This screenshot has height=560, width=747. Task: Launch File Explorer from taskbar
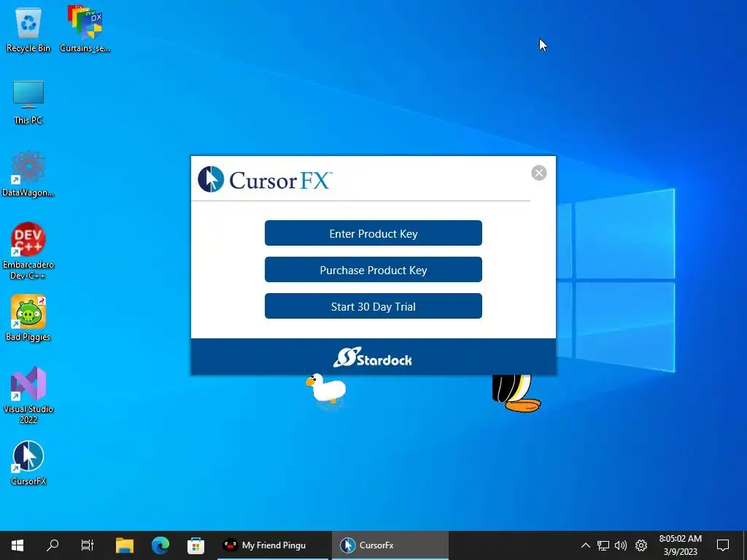(124, 545)
